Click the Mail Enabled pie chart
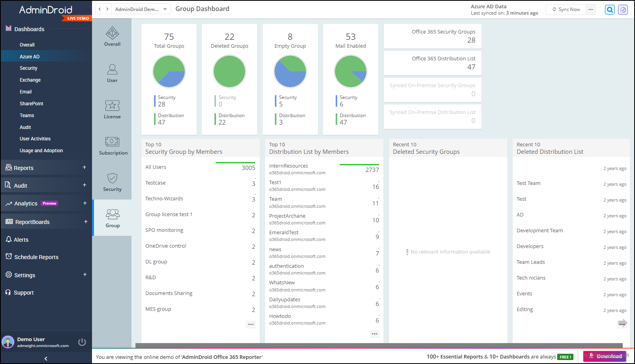 pyautogui.click(x=351, y=71)
